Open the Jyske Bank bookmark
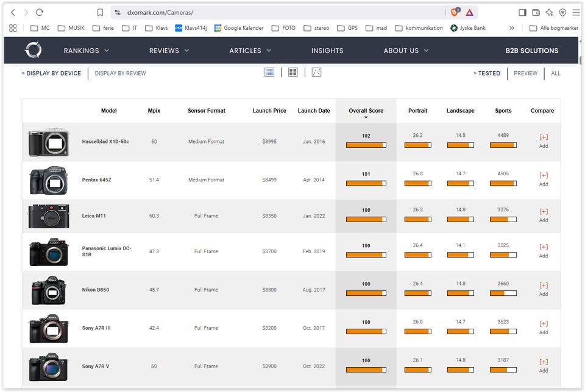The width and height of the screenshot is (585, 392). tap(468, 28)
